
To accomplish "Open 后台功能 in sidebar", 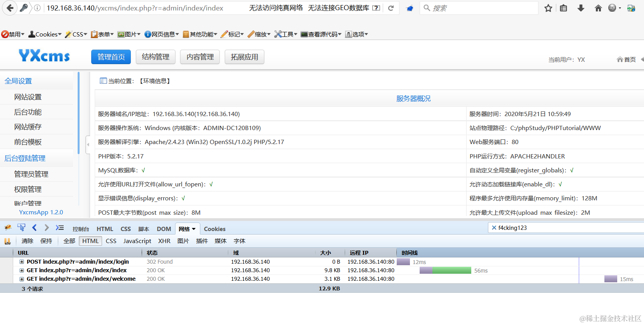I will 28,112.
